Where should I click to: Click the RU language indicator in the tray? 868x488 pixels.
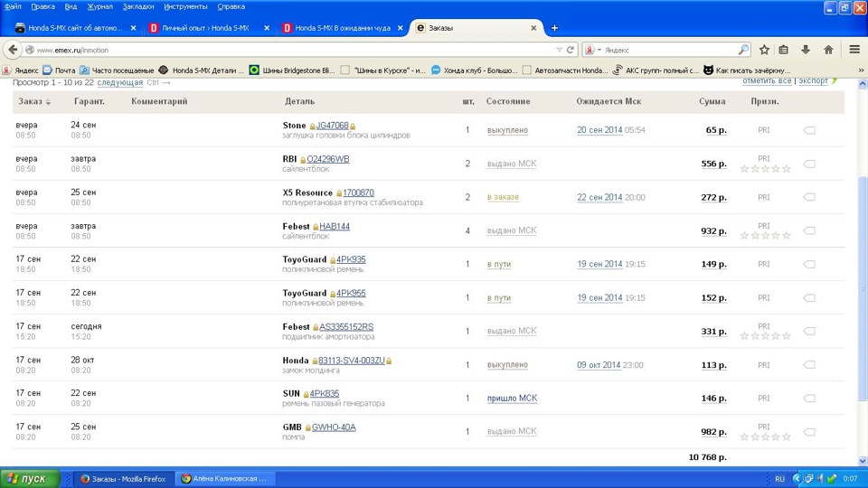point(779,479)
